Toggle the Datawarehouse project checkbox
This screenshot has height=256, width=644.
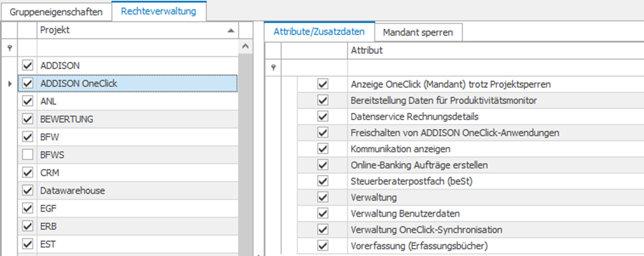pos(27,191)
